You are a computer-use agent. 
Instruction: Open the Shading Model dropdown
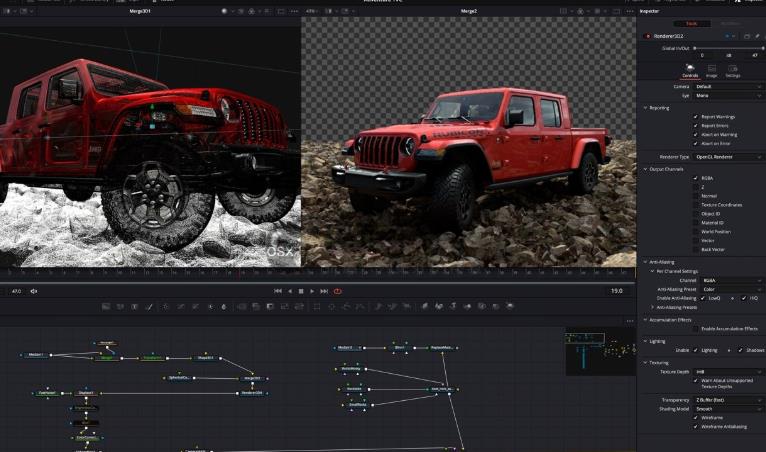point(728,409)
